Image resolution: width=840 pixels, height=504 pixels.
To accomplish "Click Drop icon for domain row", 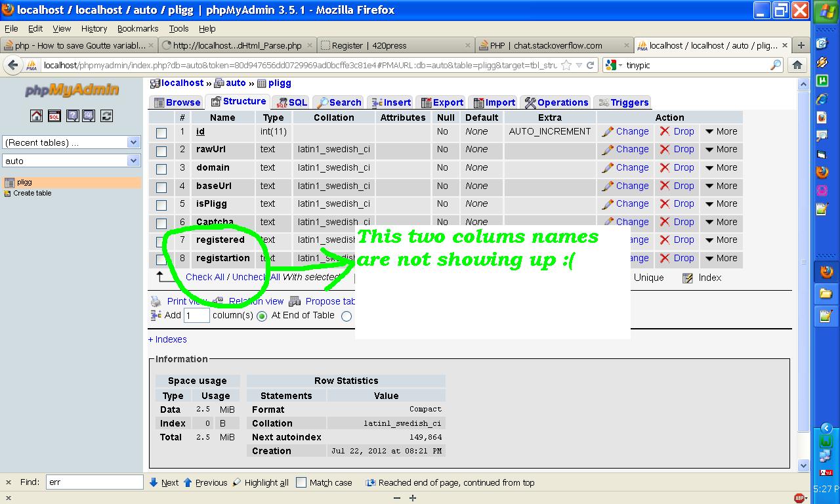I will click(x=665, y=167).
